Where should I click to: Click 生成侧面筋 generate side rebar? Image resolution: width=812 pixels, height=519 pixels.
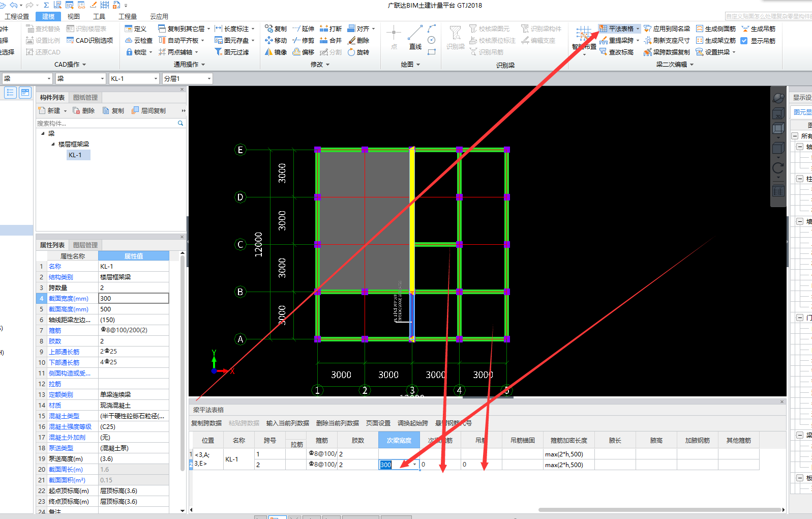pos(715,28)
